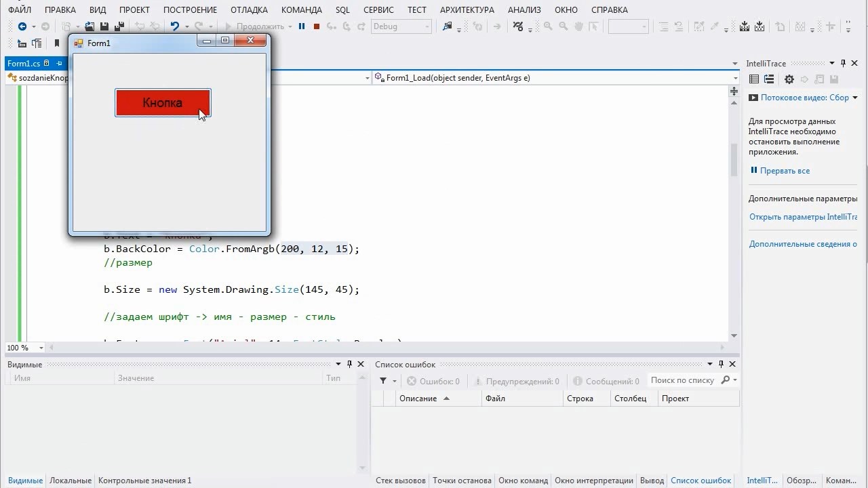The width and height of the screenshot is (868, 488).
Task: Expand the undo history dropdown arrow
Action: coord(186,26)
